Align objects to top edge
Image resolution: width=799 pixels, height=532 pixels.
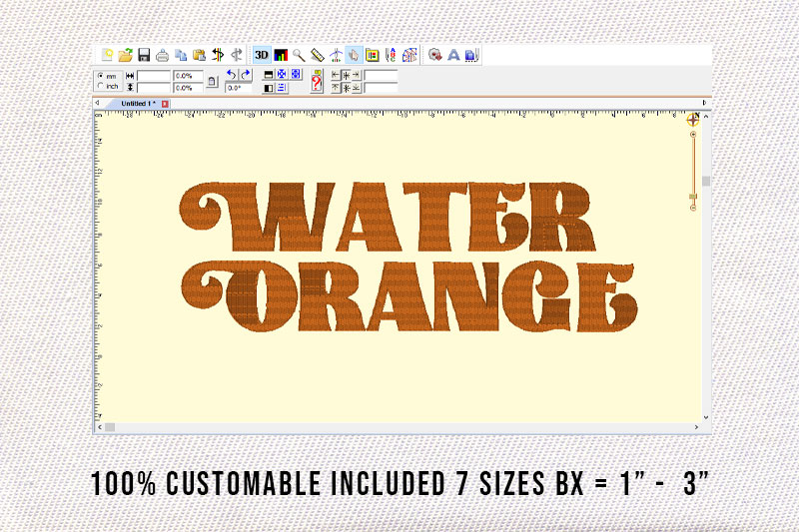(x=336, y=88)
